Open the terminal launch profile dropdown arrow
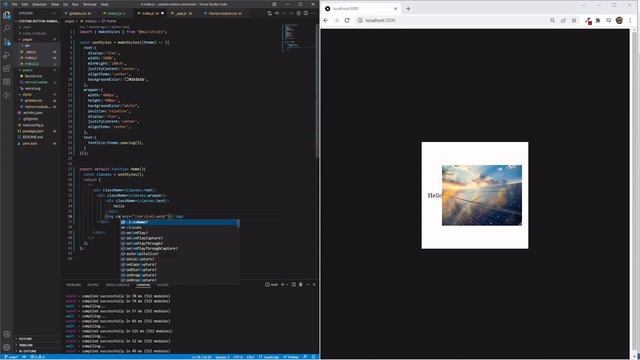640x360 pixels. [x=287, y=284]
